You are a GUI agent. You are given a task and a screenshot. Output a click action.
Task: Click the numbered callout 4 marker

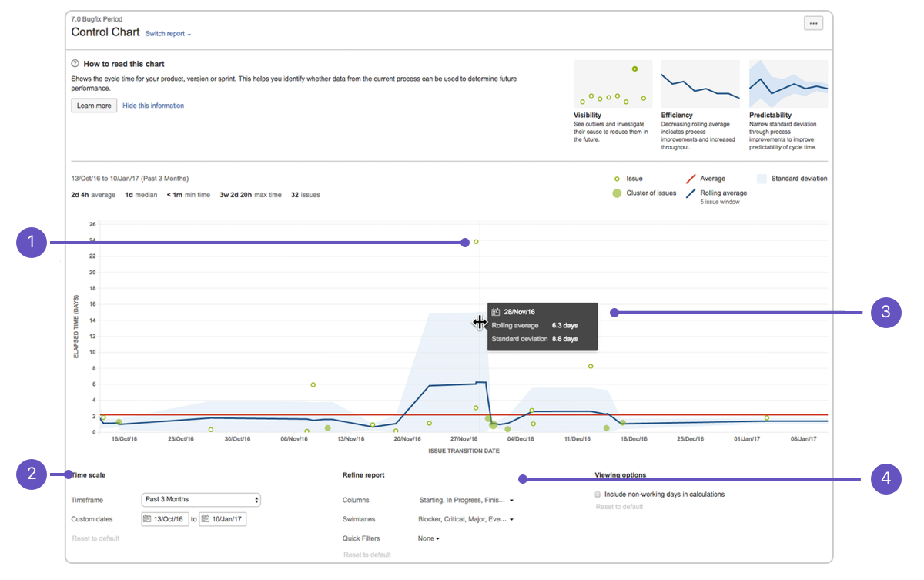click(886, 479)
